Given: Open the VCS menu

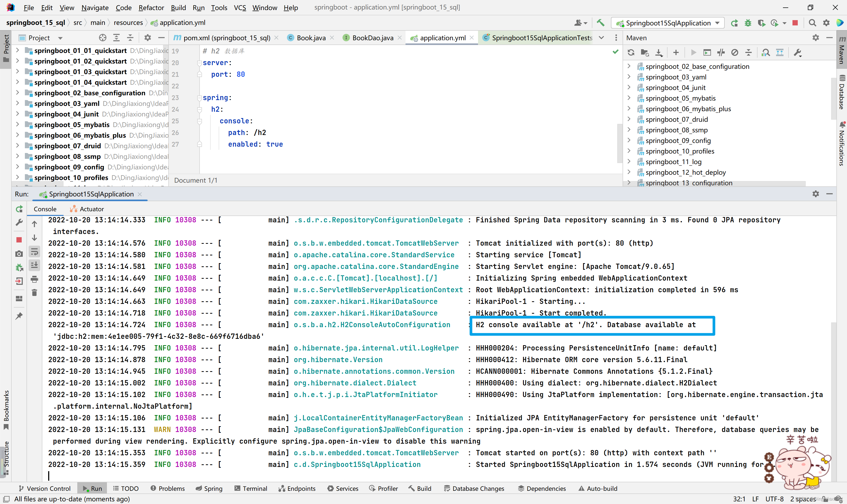Looking at the screenshot, I should (240, 7).
